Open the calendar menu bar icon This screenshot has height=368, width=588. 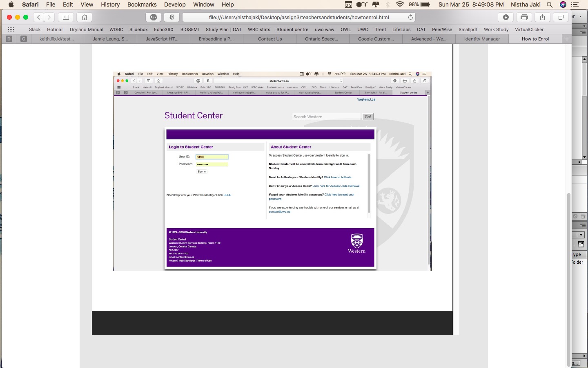[348, 4]
